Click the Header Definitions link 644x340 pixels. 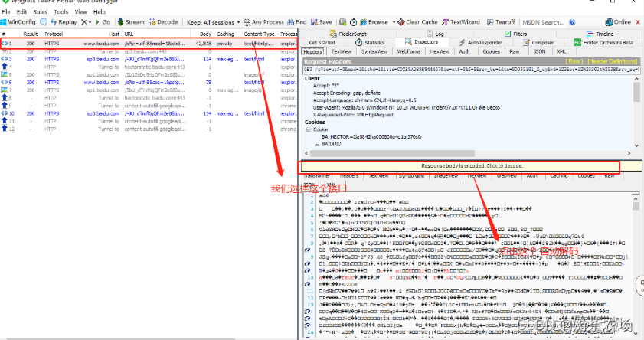pos(612,61)
